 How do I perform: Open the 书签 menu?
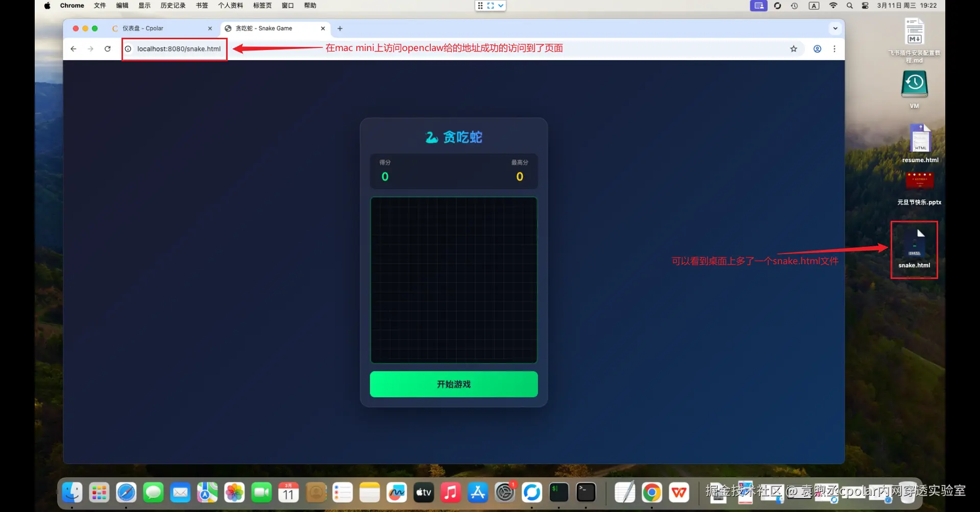click(202, 6)
